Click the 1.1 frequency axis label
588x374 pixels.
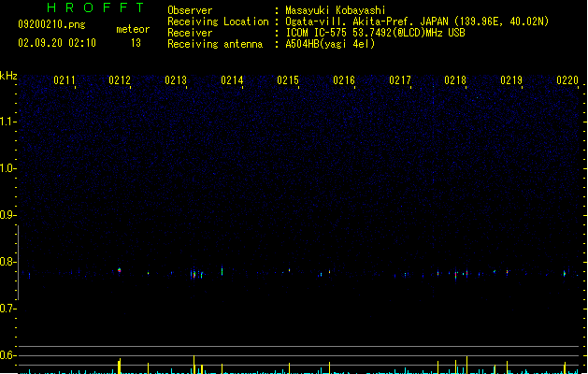pyautogui.click(x=7, y=122)
